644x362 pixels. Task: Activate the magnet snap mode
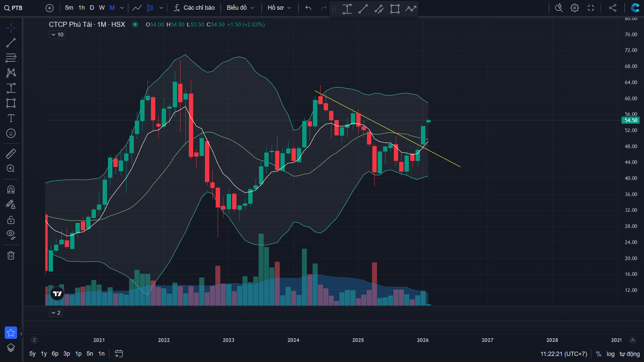pos(11,190)
